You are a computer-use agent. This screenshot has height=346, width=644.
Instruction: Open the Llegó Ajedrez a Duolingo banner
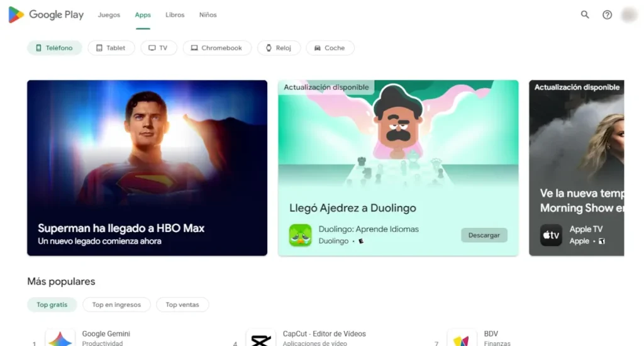398,168
